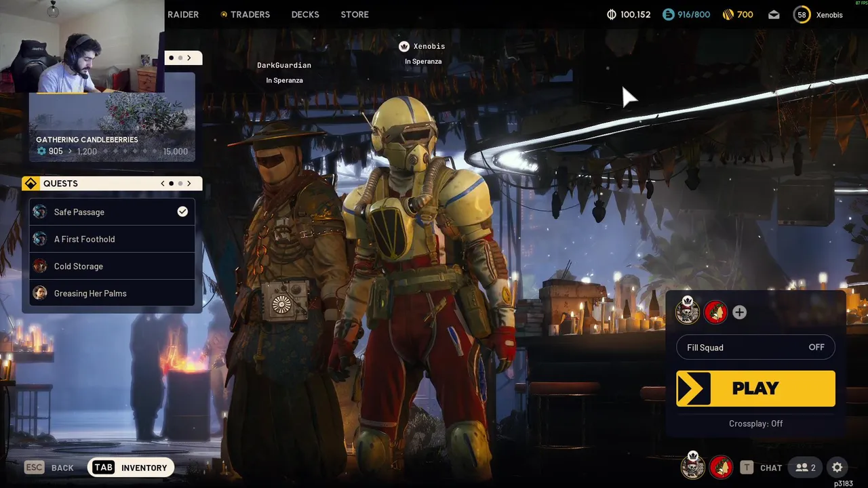Screen dimensions: 868x488
Task: Click the streamer webcam overlay
Action: [x=82, y=46]
